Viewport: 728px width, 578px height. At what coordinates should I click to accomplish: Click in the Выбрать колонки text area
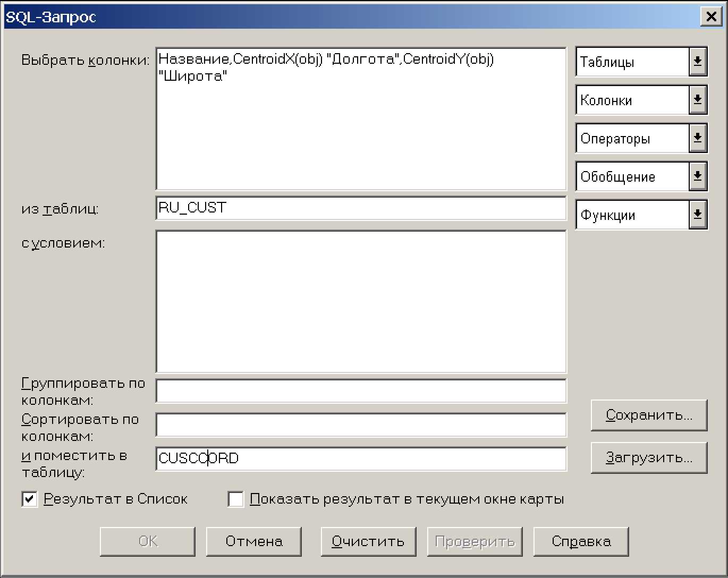361,133
